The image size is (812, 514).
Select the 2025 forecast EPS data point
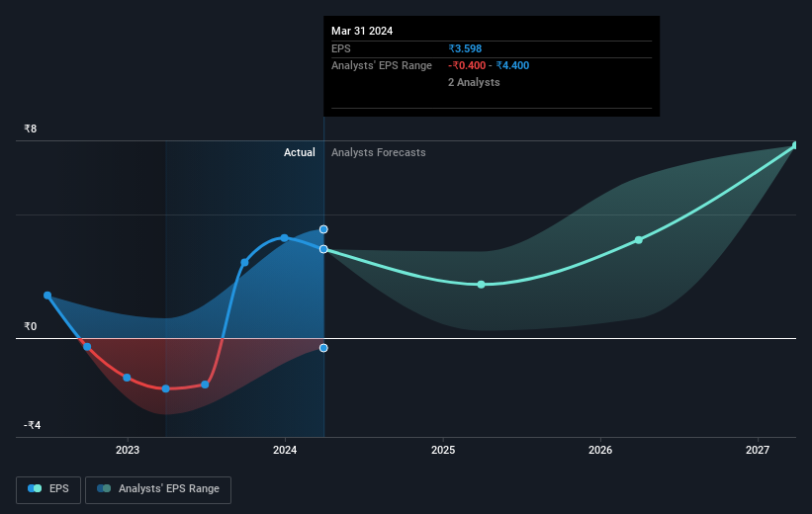[481, 285]
